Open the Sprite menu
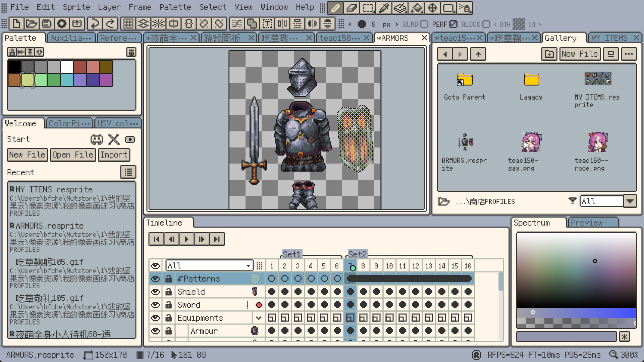The height and width of the screenshot is (362, 644). click(x=76, y=7)
